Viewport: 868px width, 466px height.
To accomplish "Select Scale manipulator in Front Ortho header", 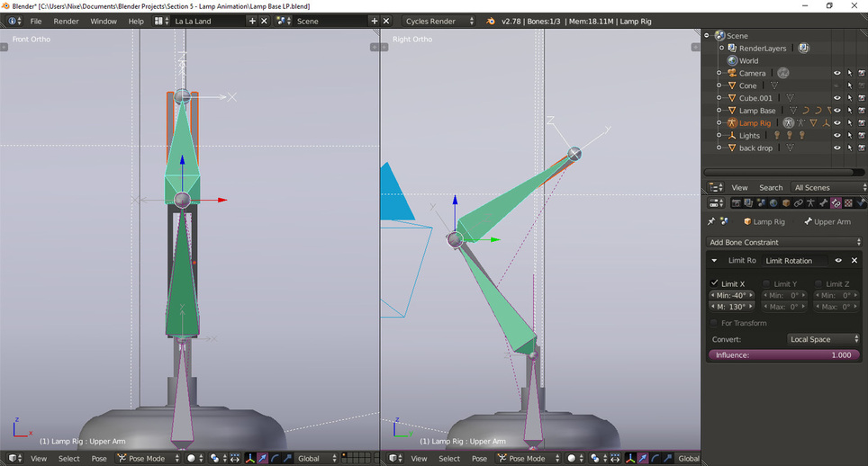I will (x=288, y=458).
